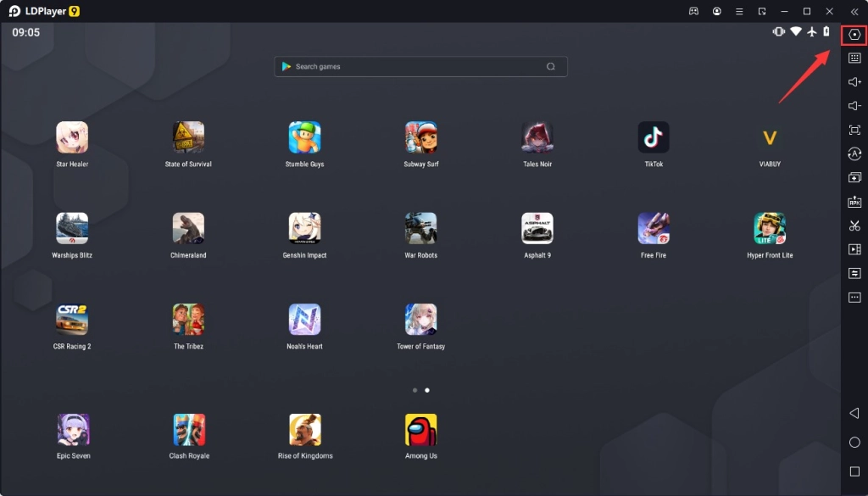This screenshot has width=868, height=496.
Task: Click the 09:05 clock text
Action: (x=26, y=32)
